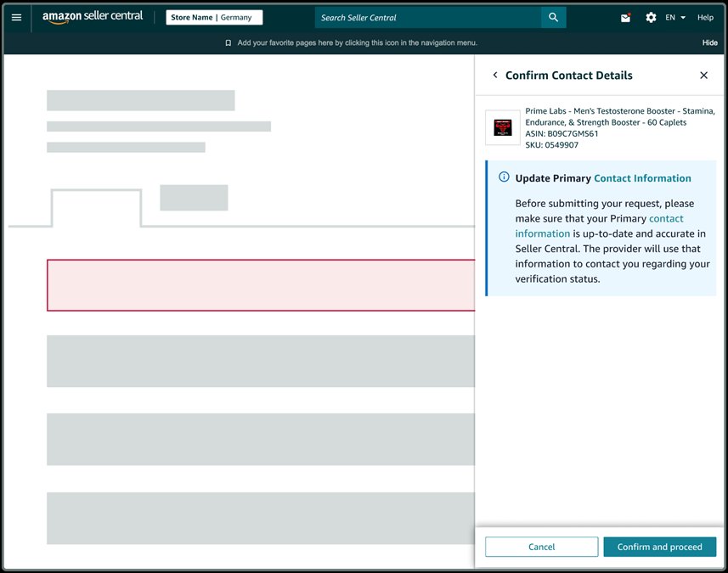Click the bookmark favorites icon

(x=228, y=42)
